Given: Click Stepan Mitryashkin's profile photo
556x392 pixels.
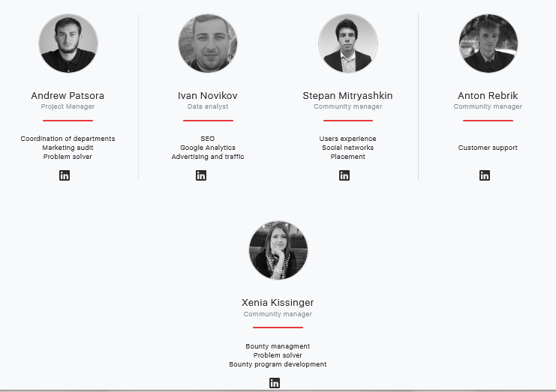Looking at the screenshot, I should [347, 43].
